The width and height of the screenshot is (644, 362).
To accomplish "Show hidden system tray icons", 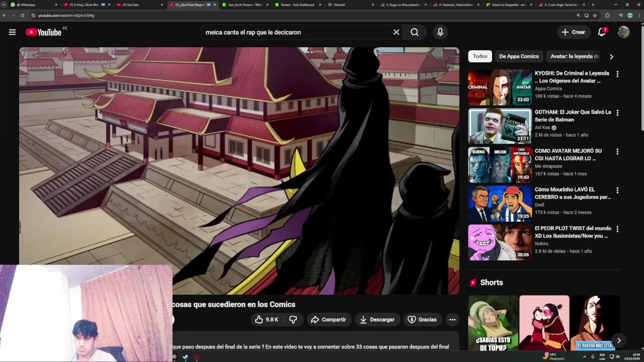I will (584, 356).
